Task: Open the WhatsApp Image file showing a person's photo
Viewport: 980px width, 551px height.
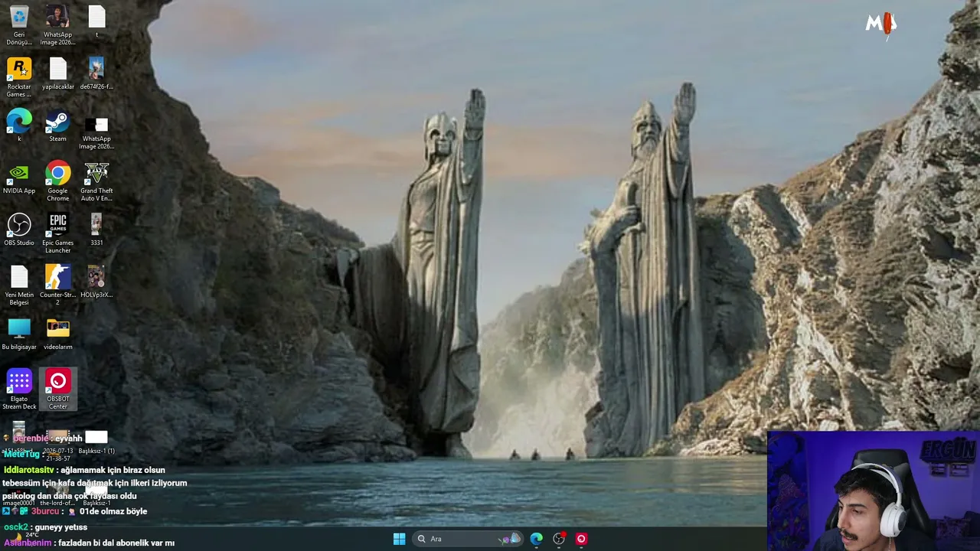Action: point(57,24)
